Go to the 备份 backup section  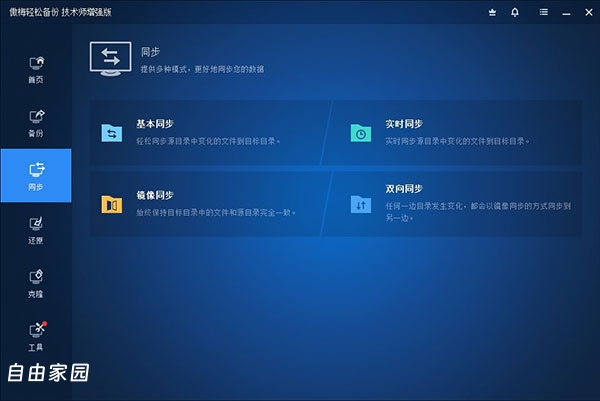[36, 123]
